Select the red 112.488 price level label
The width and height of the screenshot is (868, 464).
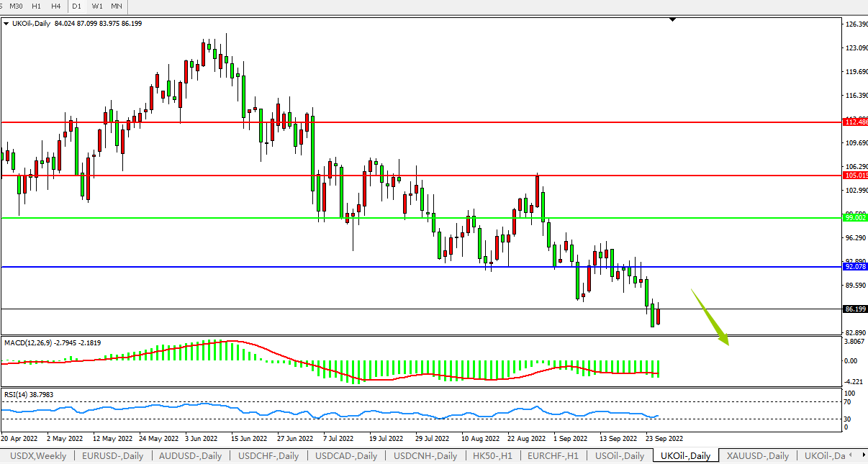pyautogui.click(x=855, y=122)
